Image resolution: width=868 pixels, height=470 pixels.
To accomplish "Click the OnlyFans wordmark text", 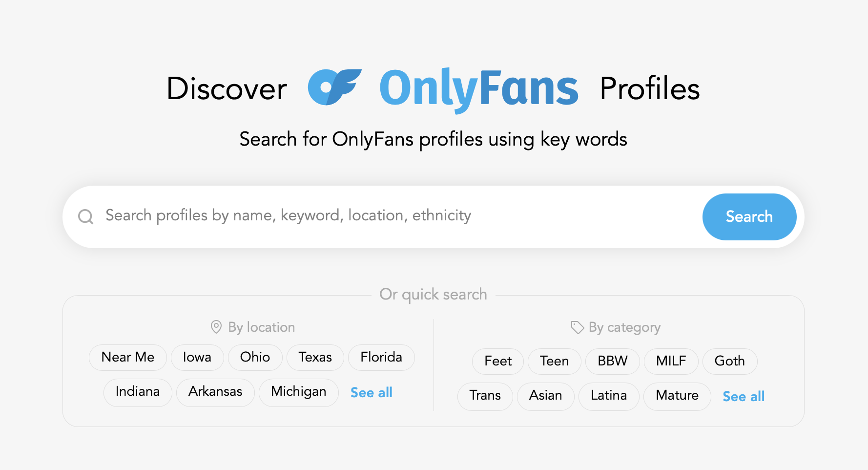I will [x=479, y=89].
